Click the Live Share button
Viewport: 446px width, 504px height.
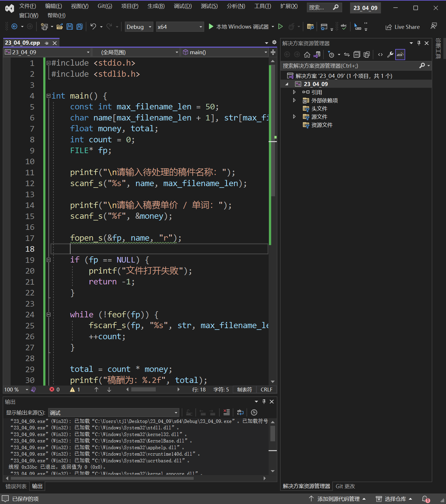(403, 27)
